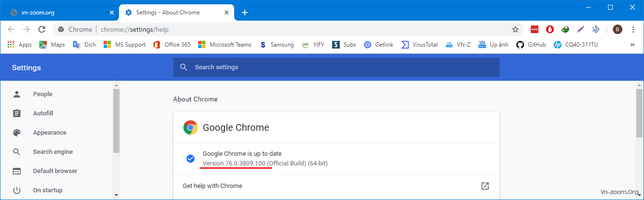The image size is (644, 200).
Task: Show more bookmarks via double chevron
Action: (632, 45)
